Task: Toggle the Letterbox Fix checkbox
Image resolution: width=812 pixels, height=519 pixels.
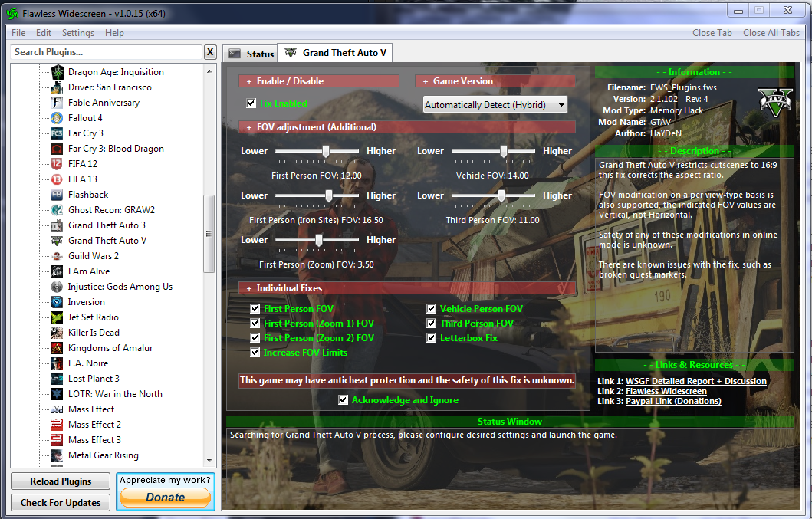Action: [x=432, y=338]
